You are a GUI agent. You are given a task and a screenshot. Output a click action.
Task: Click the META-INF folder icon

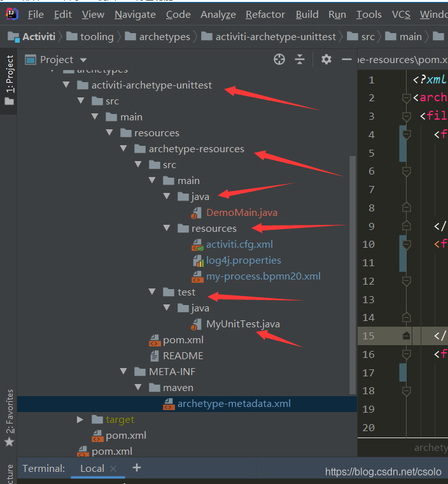click(x=140, y=372)
